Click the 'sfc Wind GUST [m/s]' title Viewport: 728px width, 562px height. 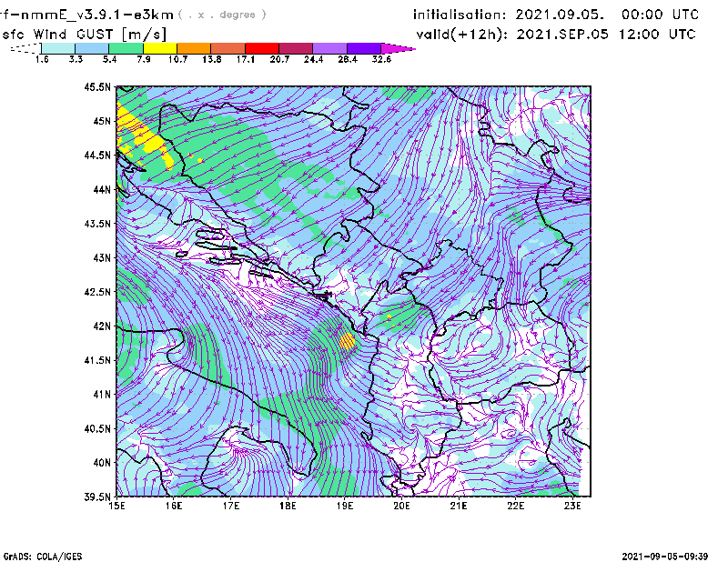(84, 35)
